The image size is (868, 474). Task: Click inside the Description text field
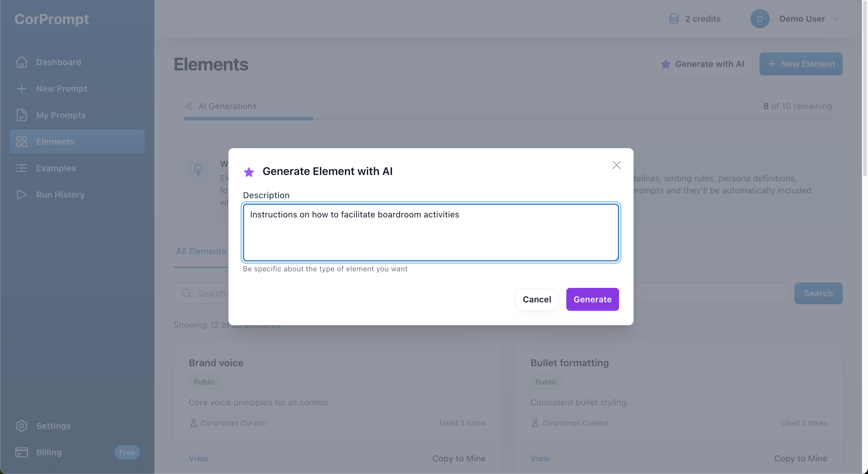[x=430, y=232]
